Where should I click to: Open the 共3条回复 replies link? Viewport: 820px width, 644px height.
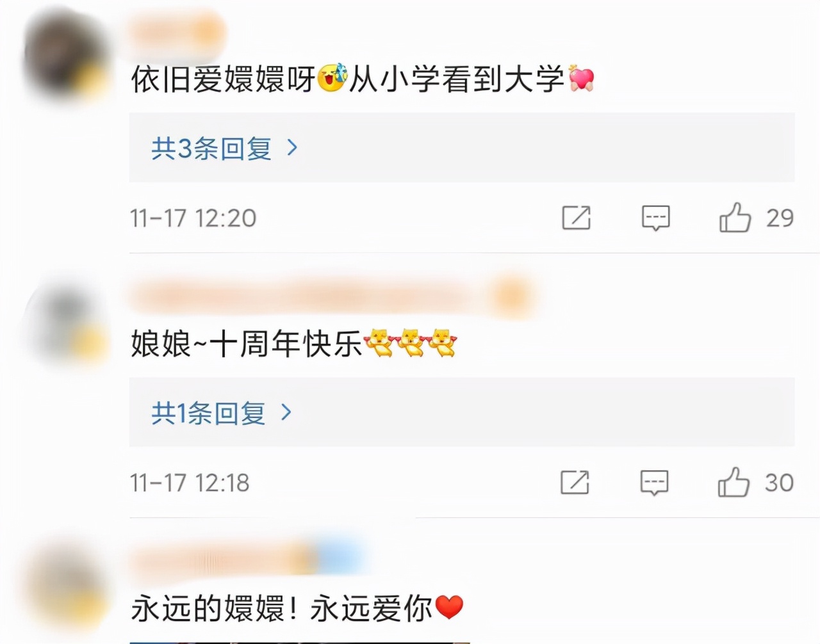[x=211, y=148]
